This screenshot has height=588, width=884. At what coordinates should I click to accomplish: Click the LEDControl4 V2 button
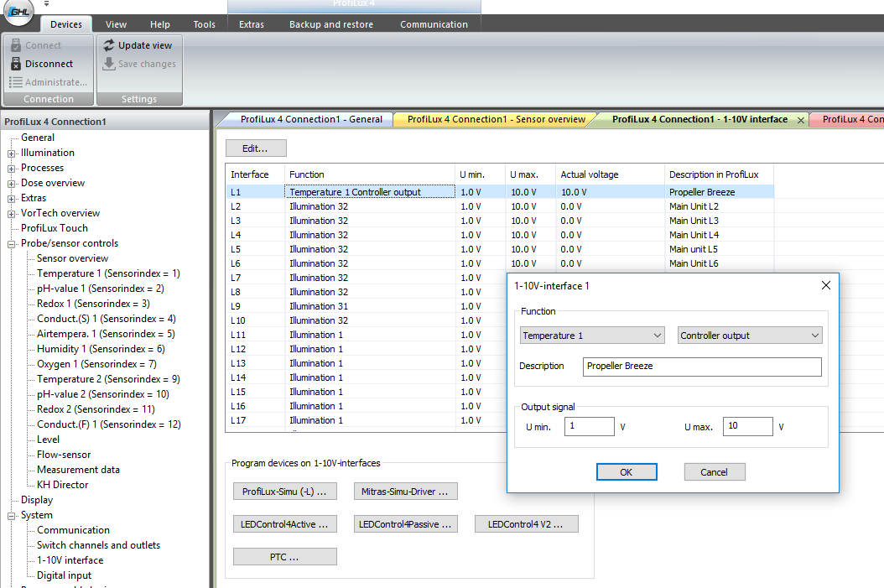(x=526, y=523)
